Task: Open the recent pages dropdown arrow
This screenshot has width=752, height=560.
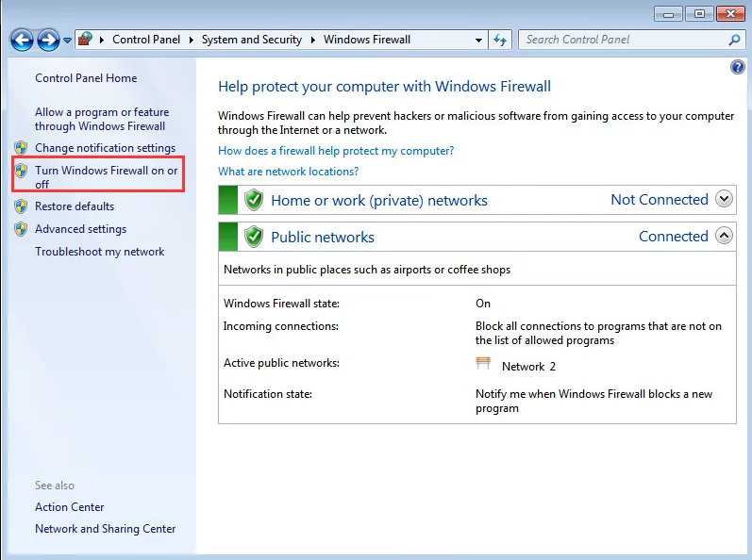Action: click(67, 41)
